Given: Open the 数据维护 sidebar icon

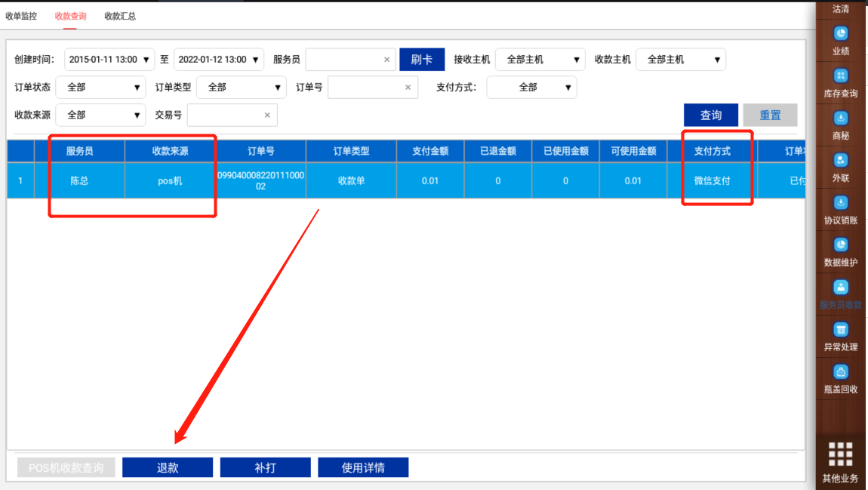Looking at the screenshot, I should 840,245.
